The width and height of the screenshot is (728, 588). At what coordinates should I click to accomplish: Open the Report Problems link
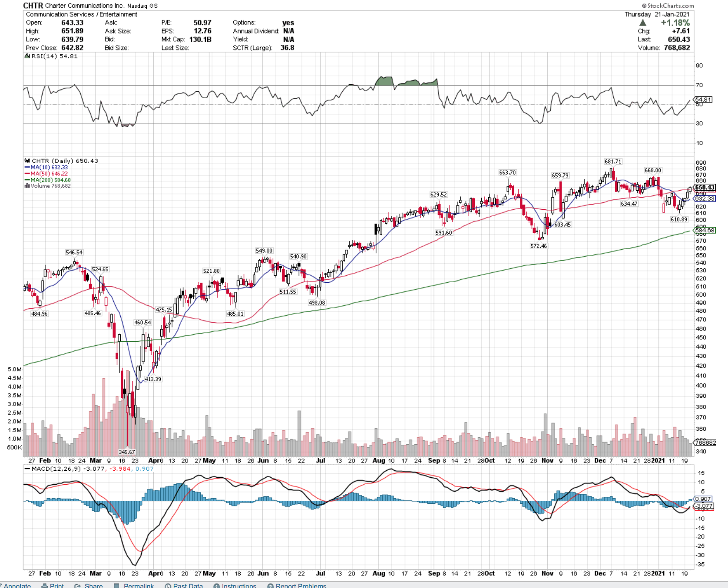tap(301, 585)
